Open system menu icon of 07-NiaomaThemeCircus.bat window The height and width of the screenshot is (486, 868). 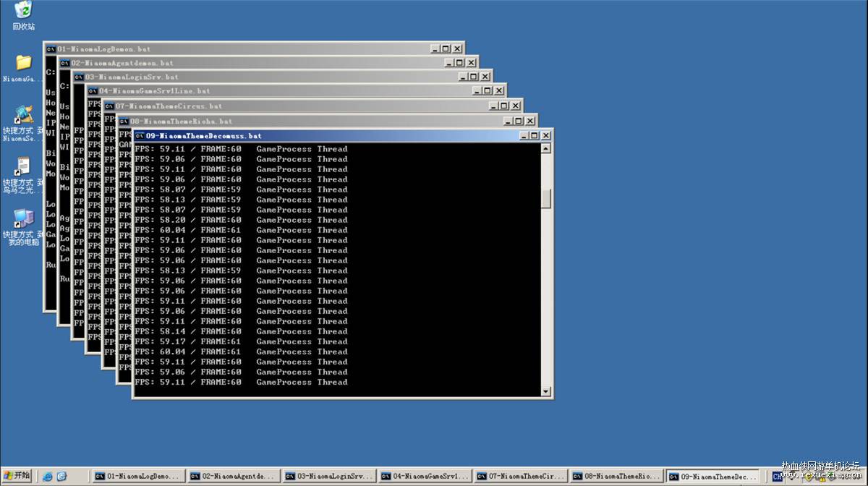pyautogui.click(x=109, y=106)
